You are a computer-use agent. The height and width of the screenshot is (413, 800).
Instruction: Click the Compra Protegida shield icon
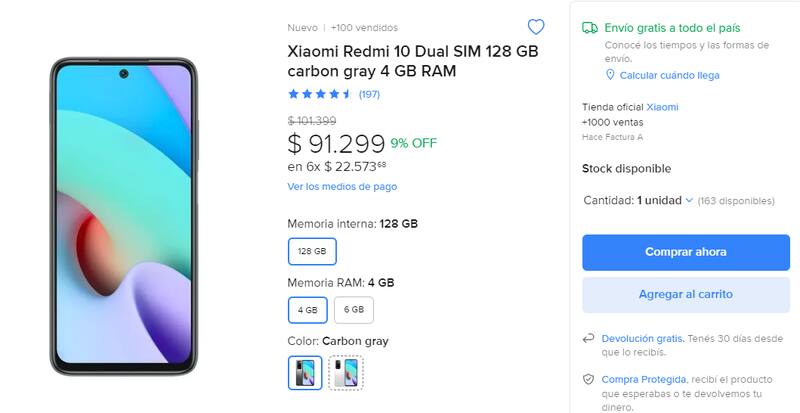590,380
